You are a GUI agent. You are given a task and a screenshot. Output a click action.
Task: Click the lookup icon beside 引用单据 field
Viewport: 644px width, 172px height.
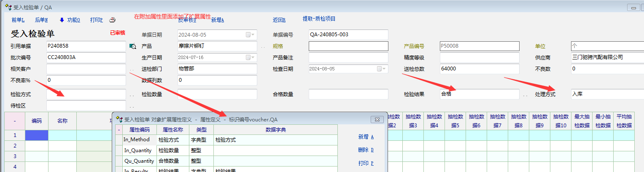click(x=132, y=46)
